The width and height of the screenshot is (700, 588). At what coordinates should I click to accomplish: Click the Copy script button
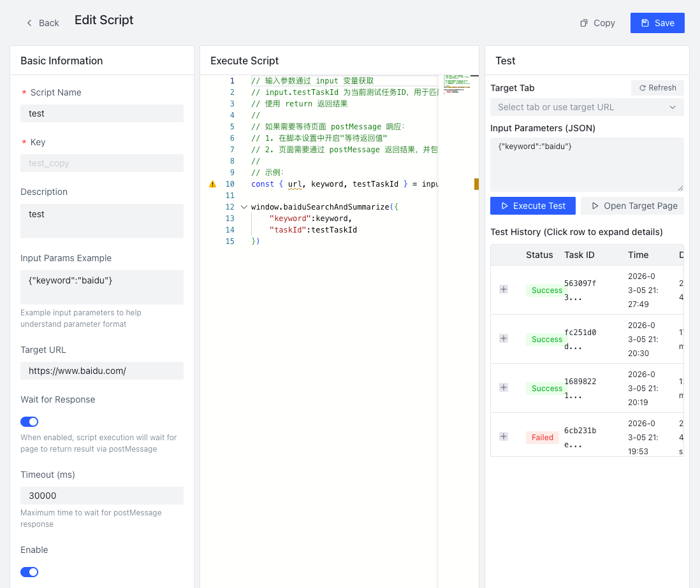[597, 23]
